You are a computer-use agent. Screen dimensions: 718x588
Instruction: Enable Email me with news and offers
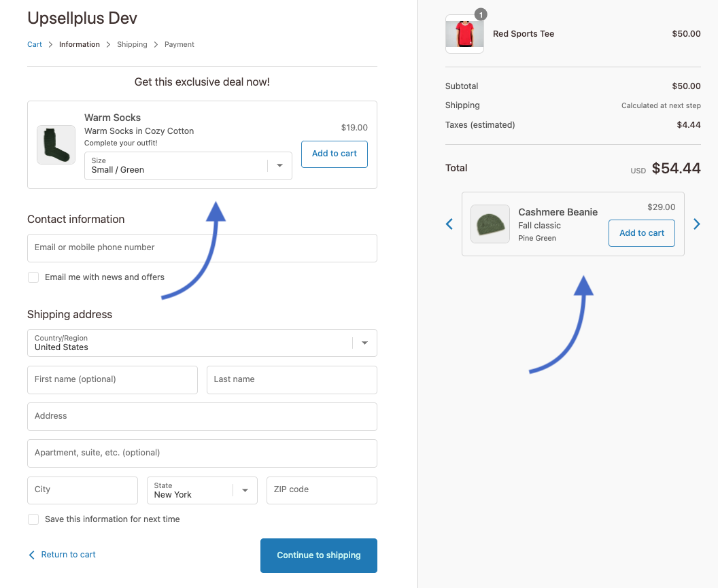tap(33, 277)
